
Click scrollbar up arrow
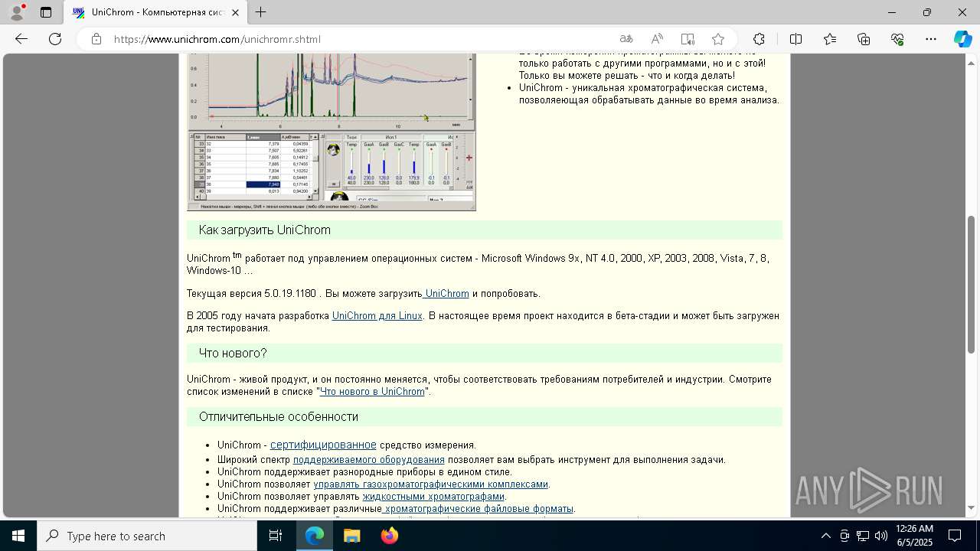972,62
